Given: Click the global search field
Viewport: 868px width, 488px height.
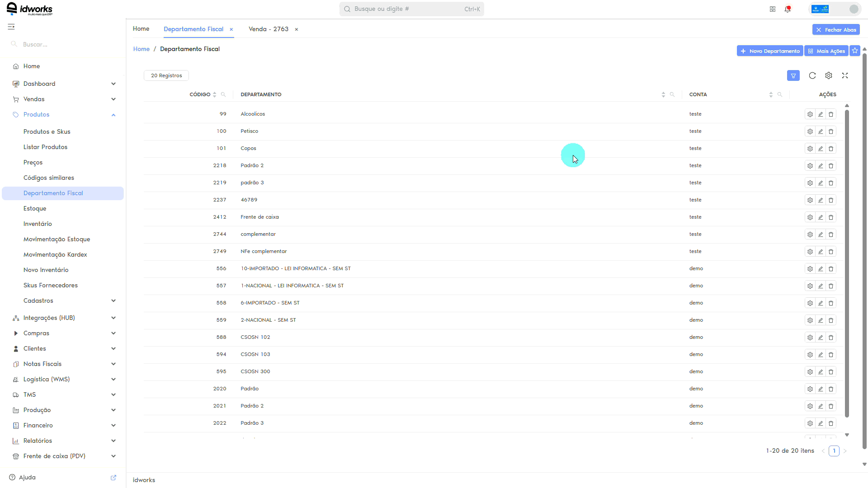Looking at the screenshot, I should [x=412, y=9].
